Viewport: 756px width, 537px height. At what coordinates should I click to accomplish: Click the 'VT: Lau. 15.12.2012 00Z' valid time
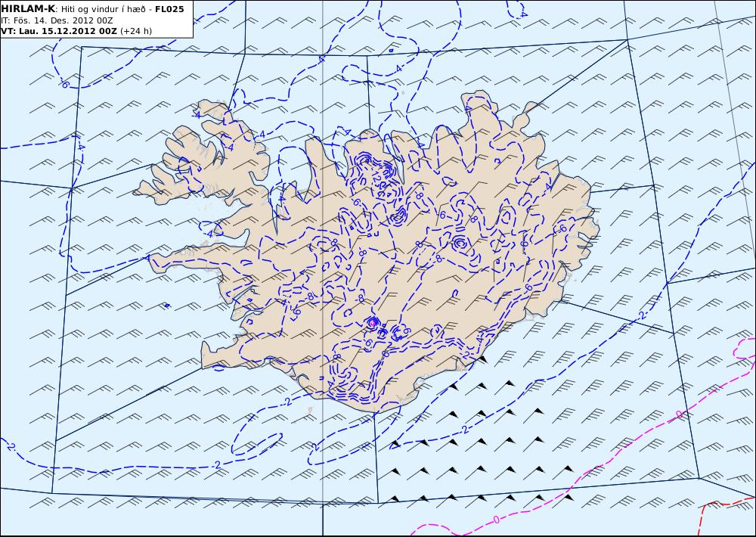(x=59, y=31)
